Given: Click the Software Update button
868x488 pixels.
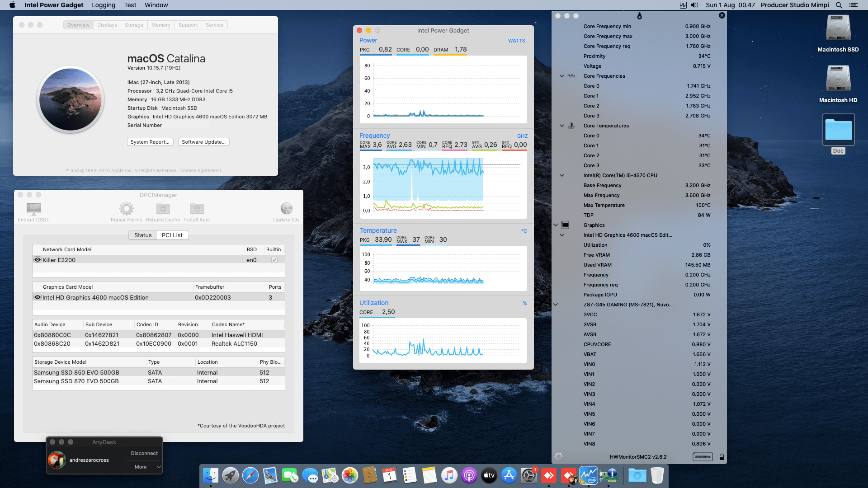Looking at the screenshot, I should (204, 142).
